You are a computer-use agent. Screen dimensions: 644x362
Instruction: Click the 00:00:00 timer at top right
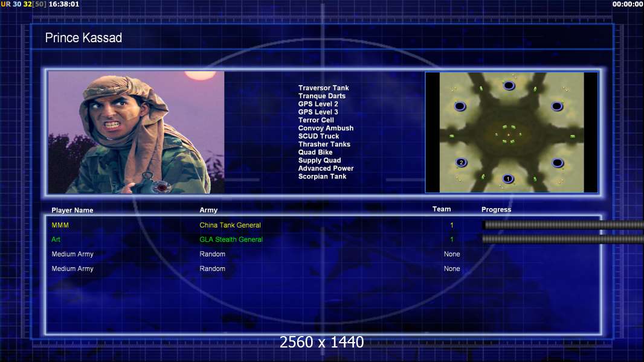click(x=628, y=4)
